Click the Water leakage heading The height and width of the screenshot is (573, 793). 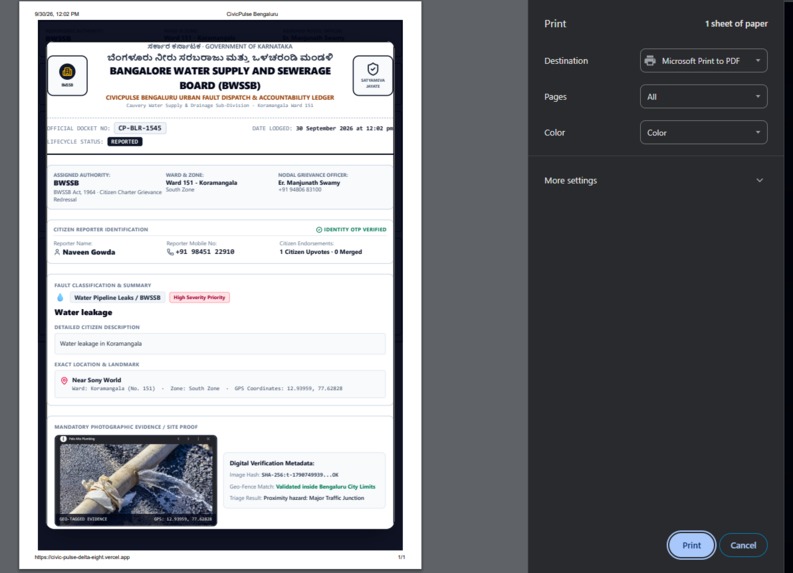coord(83,313)
